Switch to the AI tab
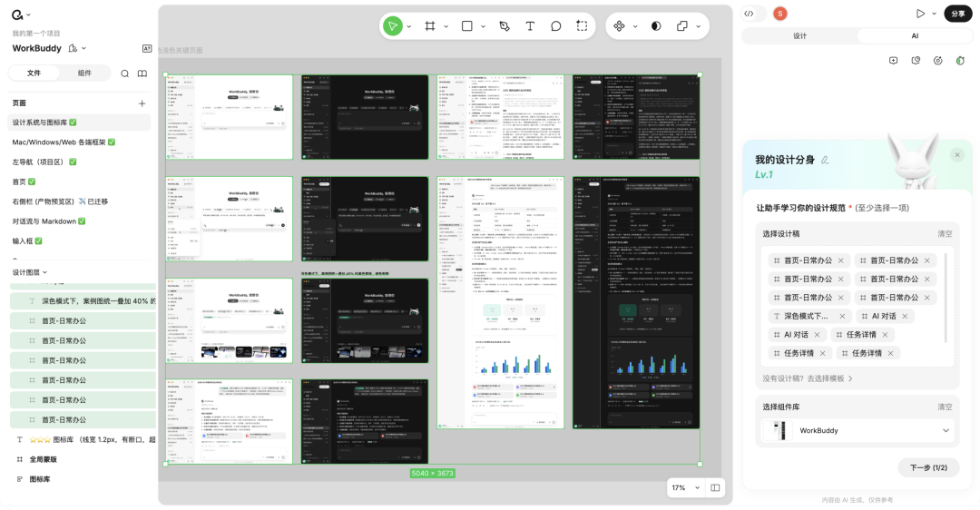 click(x=915, y=36)
